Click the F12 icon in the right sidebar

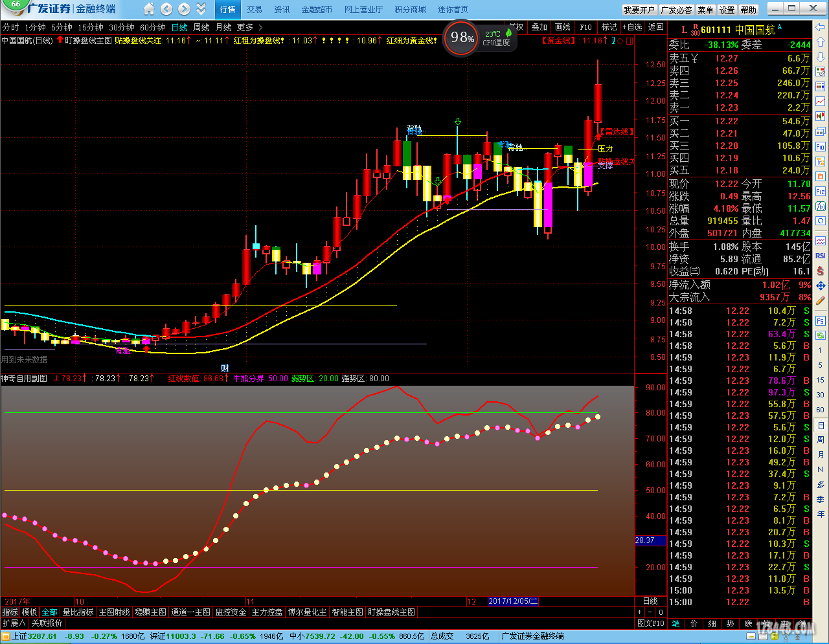821,191
